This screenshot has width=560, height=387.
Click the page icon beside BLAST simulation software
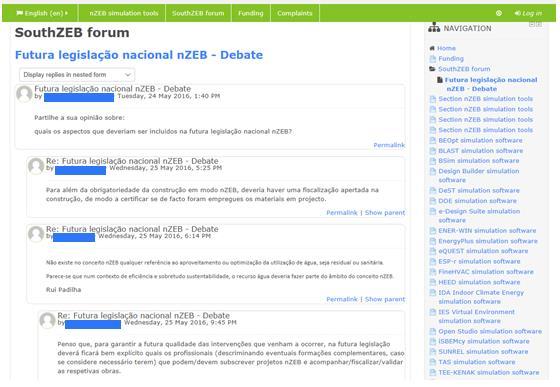tap(433, 151)
